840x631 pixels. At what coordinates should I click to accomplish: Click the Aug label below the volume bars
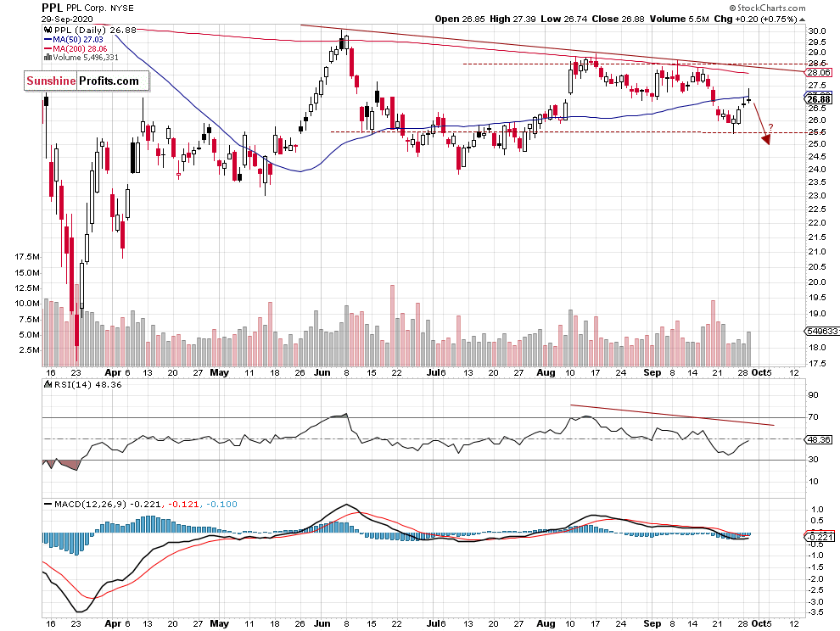[546, 373]
